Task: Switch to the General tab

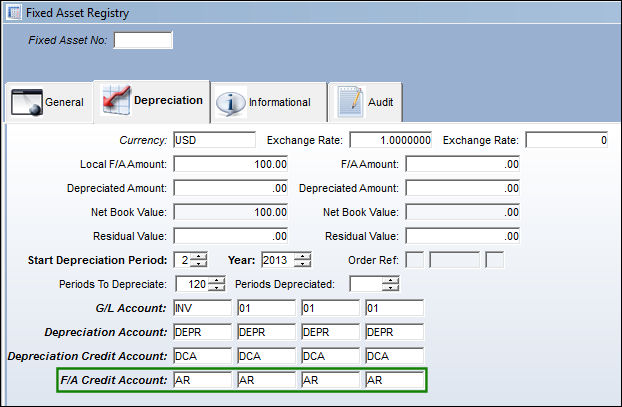Action: pos(49,102)
